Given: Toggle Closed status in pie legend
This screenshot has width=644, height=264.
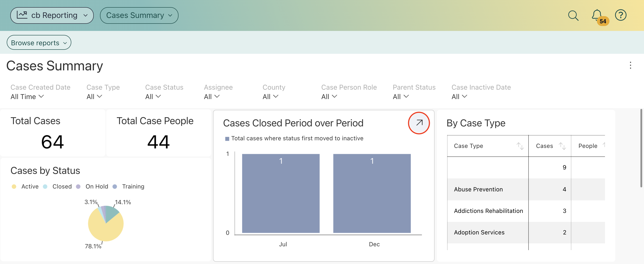Looking at the screenshot, I should tap(62, 187).
